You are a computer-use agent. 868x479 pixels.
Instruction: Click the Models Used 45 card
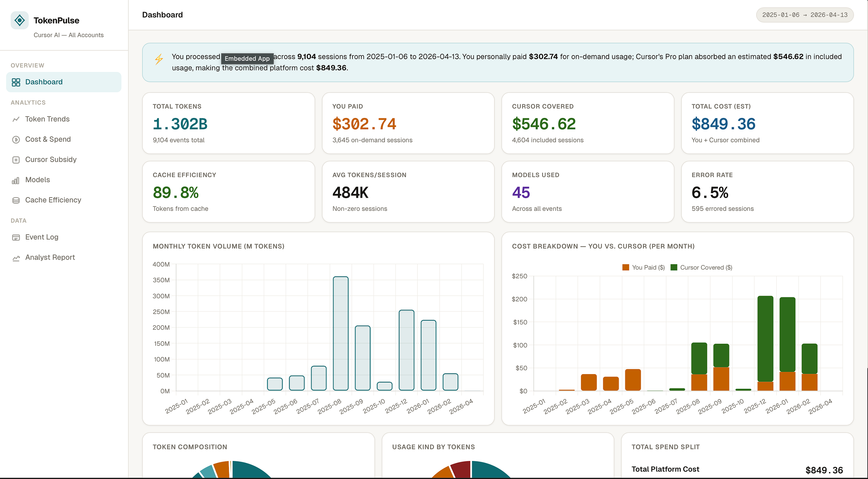click(588, 192)
